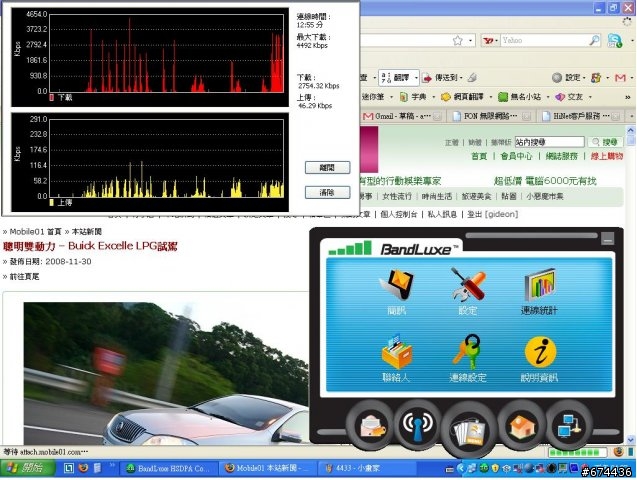Switch to the BandLuxe HSDPA taskbar window

pyautogui.click(x=169, y=468)
